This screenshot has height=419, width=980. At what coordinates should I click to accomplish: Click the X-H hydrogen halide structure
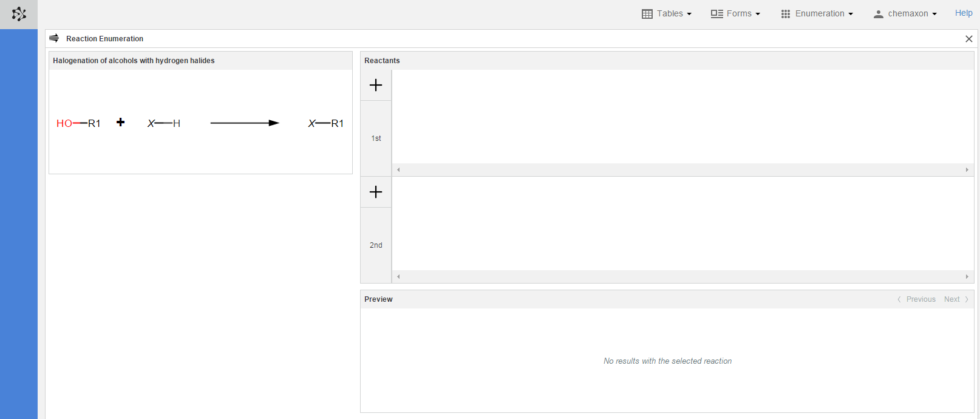coord(164,123)
